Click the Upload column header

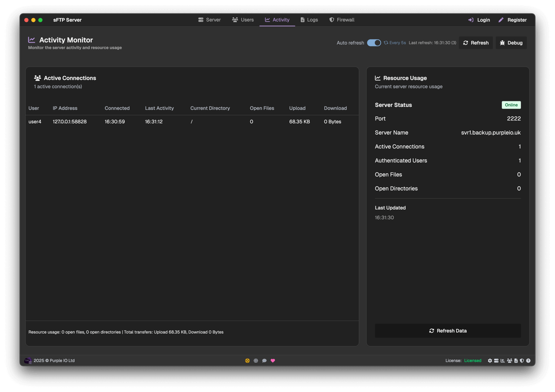[x=297, y=108]
